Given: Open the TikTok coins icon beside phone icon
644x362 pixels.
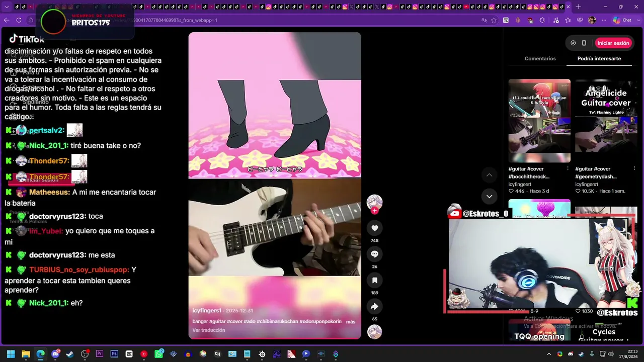Looking at the screenshot, I should pos(573,43).
